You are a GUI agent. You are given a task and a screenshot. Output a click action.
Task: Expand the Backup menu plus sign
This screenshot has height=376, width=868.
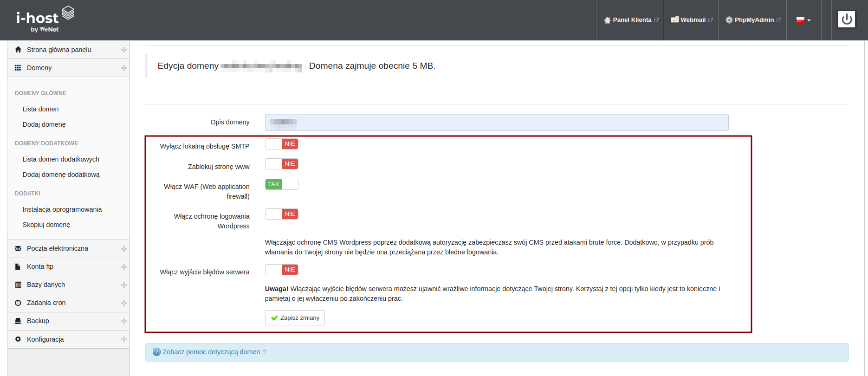click(123, 321)
